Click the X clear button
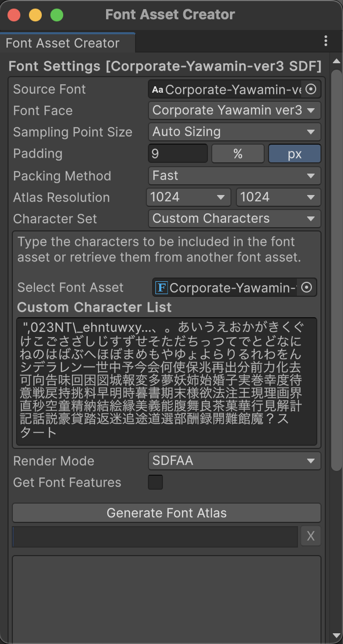Image resolution: width=343 pixels, height=644 pixels. click(x=311, y=536)
